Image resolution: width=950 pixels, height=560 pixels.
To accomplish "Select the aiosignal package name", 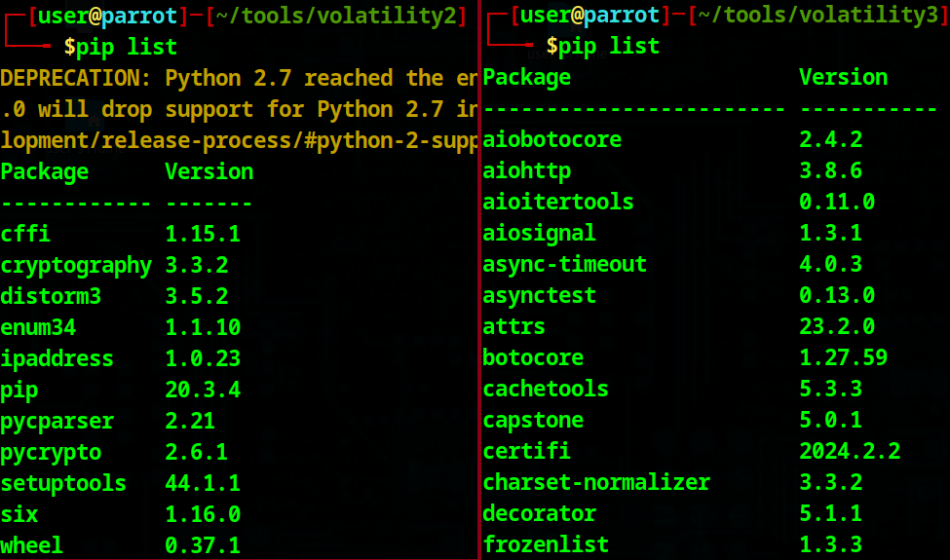I will (x=539, y=235).
